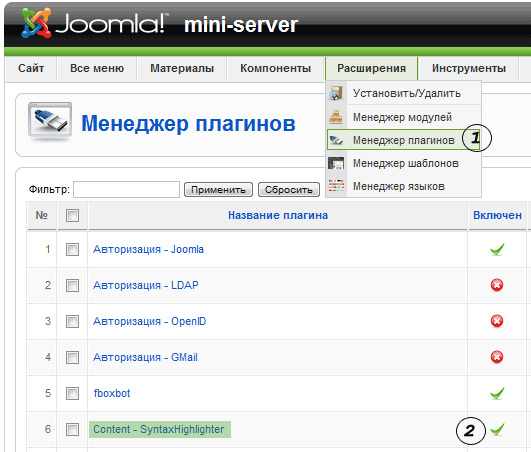Sort by Включен column header
The height and width of the screenshot is (452, 531).
pos(497,215)
